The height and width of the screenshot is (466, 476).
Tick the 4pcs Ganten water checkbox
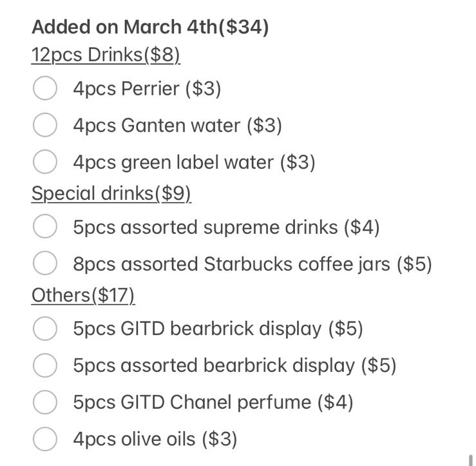[45, 125]
